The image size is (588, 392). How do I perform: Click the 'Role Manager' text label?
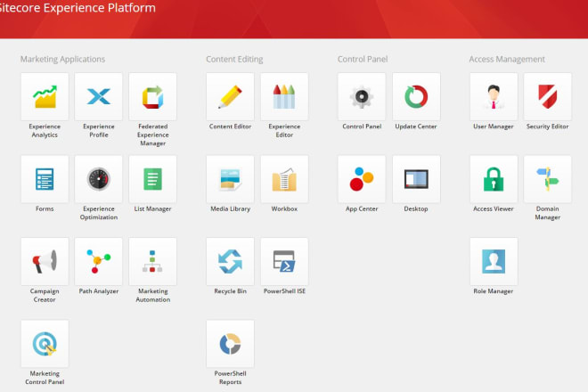coord(494,291)
